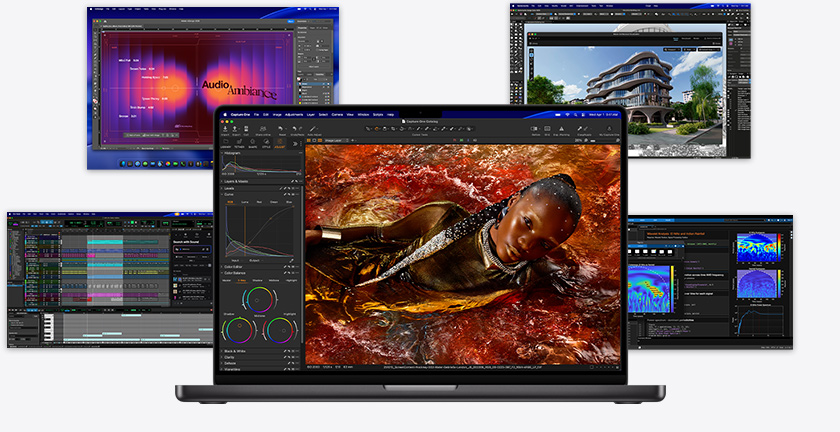Toggle the Grid overlay in the toolbar
Viewport: 840px width, 432px height.
tap(547, 129)
